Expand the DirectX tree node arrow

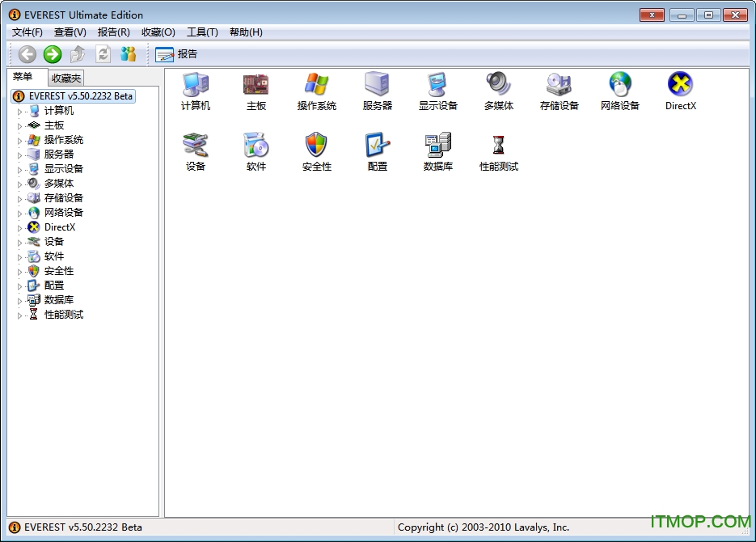pos(19,228)
